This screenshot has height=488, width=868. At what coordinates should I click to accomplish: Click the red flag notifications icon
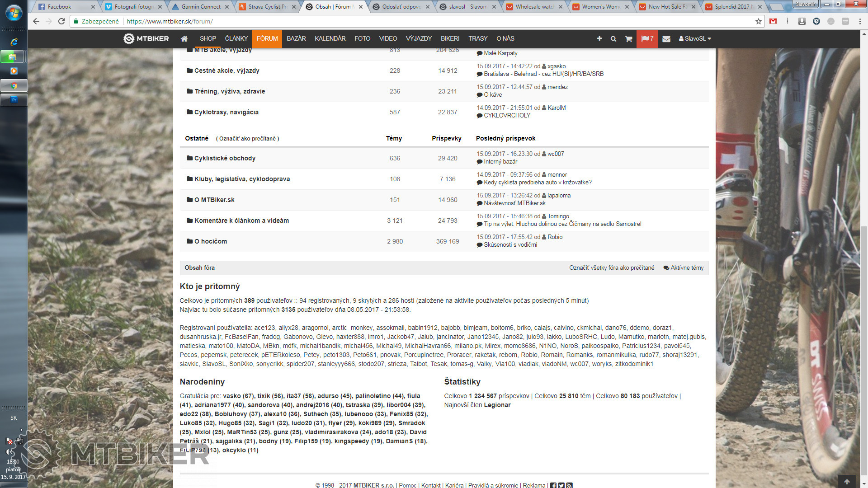tap(647, 39)
